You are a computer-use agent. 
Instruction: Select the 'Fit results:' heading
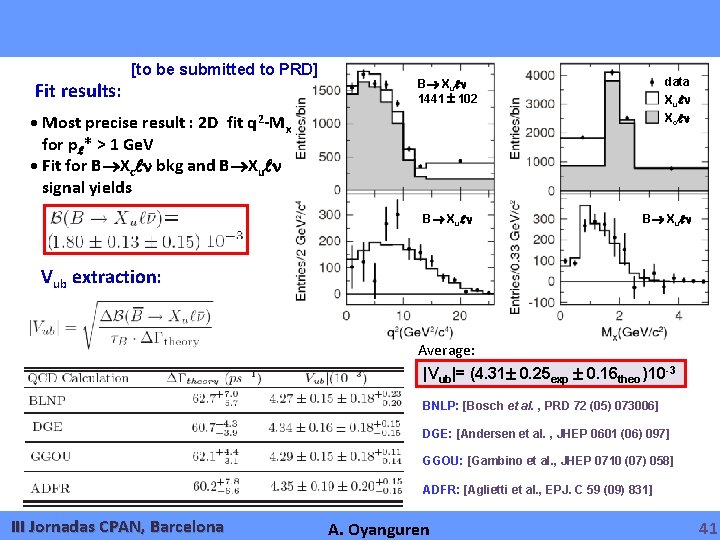[x=78, y=91]
